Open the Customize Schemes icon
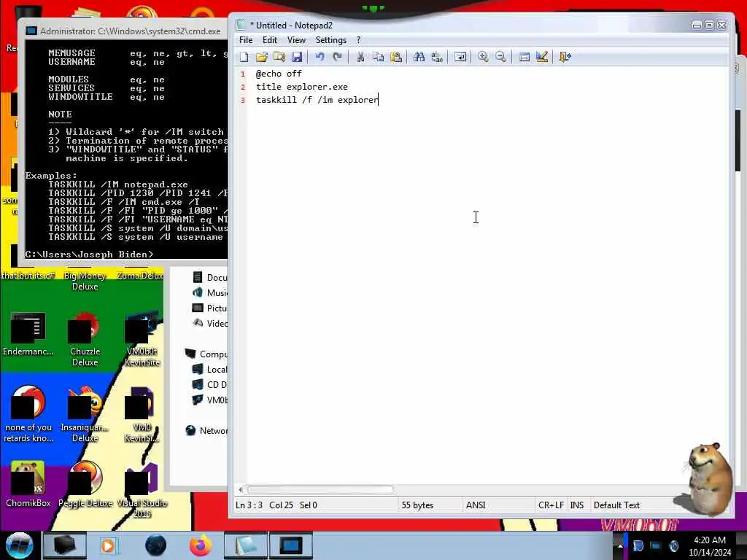Screen dimensions: 747x560 tap(542, 57)
